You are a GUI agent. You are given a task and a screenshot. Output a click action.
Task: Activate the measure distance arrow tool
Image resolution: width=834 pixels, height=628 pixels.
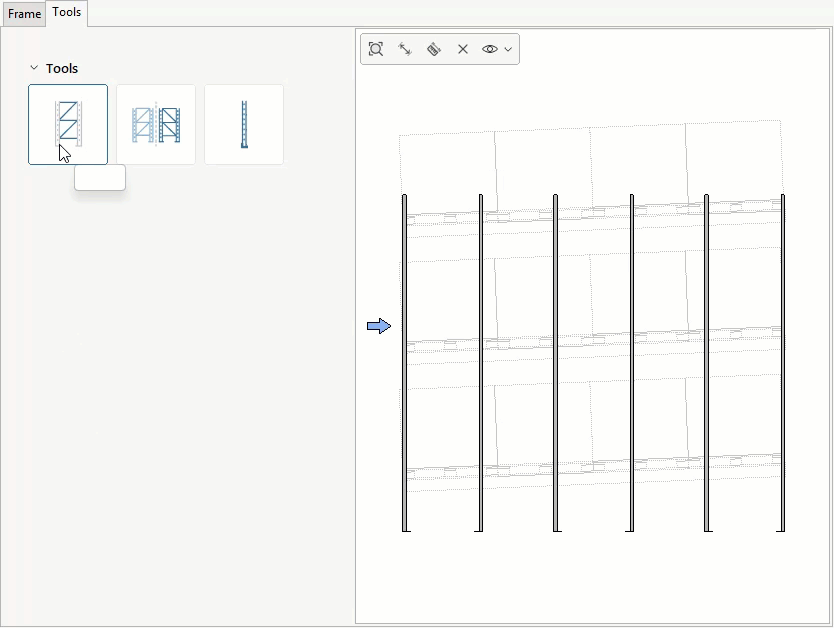click(405, 49)
